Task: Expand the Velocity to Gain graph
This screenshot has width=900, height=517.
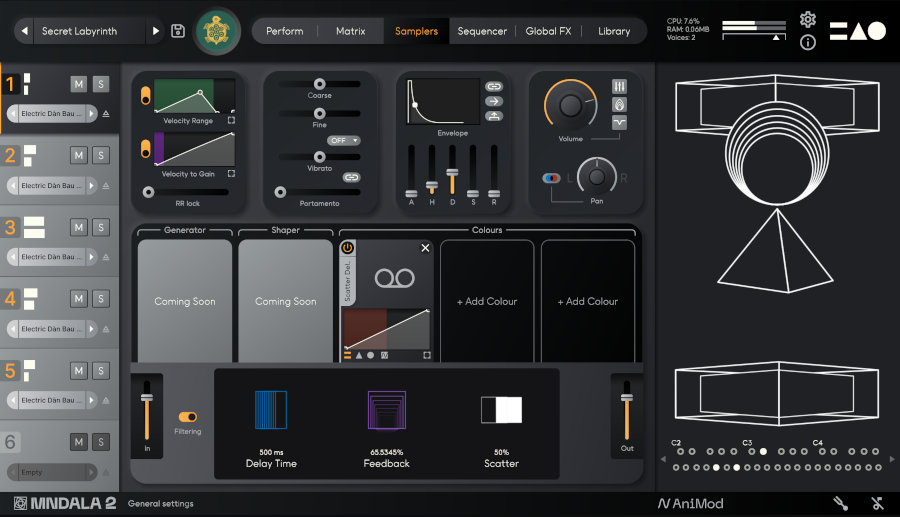Action: pyautogui.click(x=231, y=174)
